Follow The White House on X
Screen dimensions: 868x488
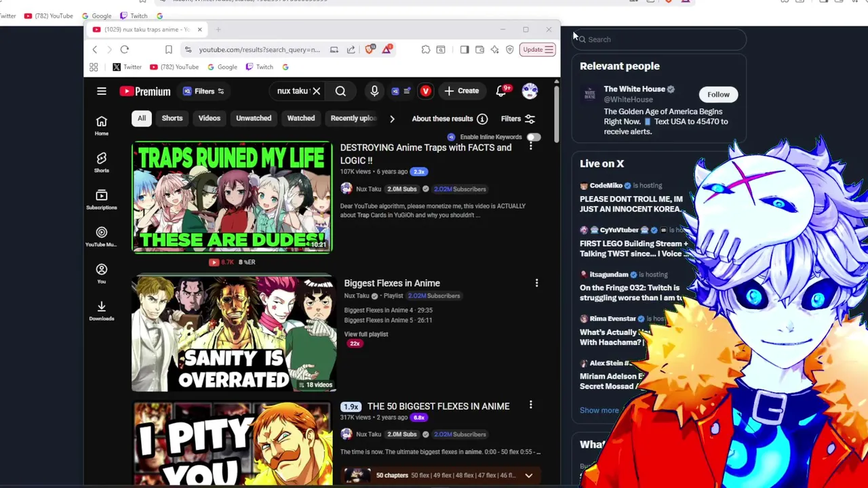pos(718,94)
